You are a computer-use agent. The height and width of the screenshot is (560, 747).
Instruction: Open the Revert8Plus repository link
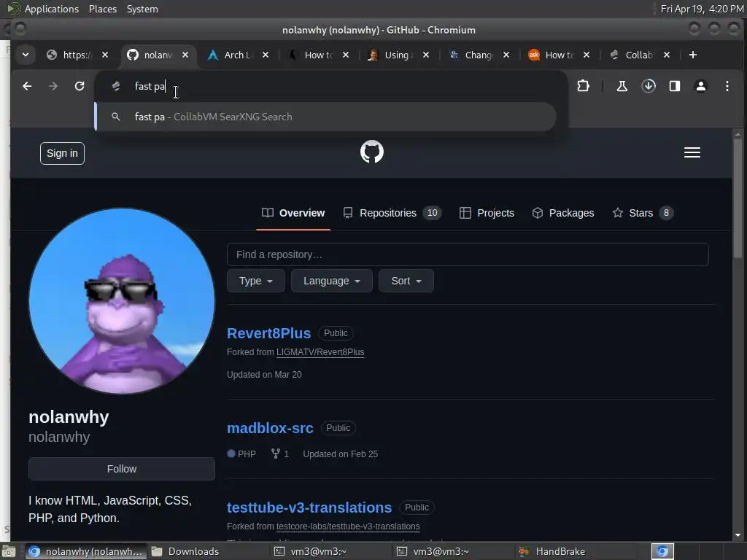(x=268, y=333)
